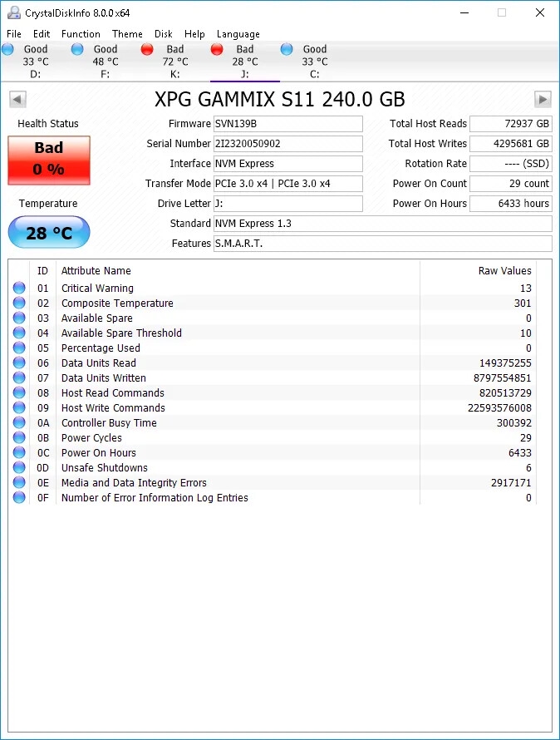
Task: Click the Raw Values column header
Action: coord(505,271)
